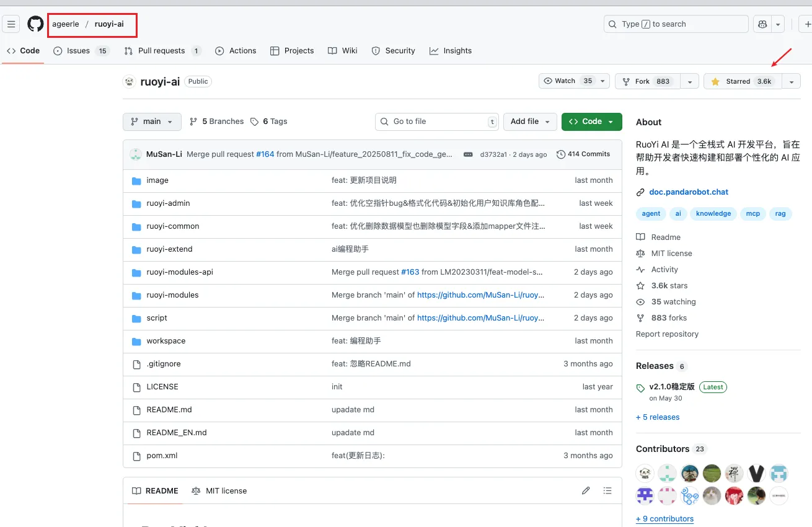This screenshot has width=812, height=527.
Task: Select the knowledge topic tag
Action: click(713, 213)
